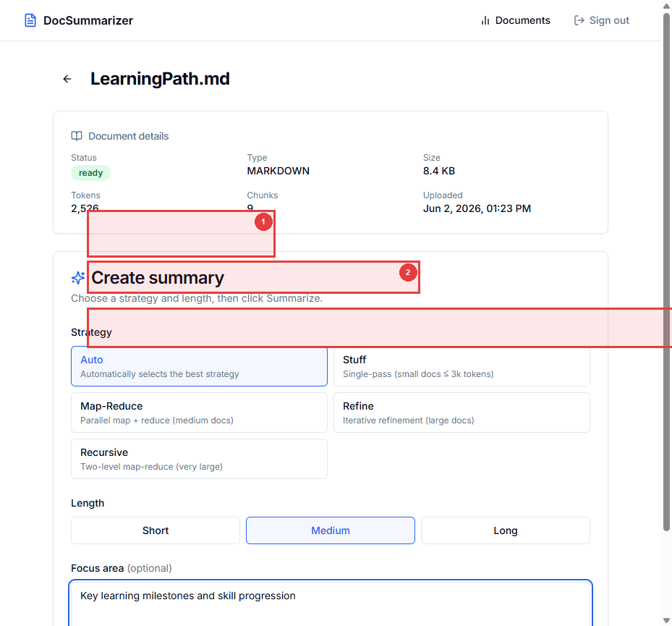Click the DocSummarizer brand name
Image resolution: width=672 pixels, height=626 pixels.
88,20
